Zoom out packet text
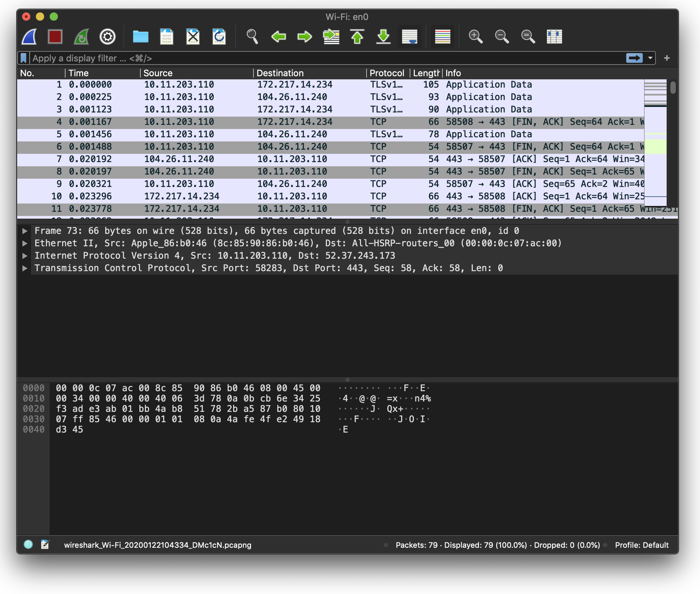 tap(502, 36)
